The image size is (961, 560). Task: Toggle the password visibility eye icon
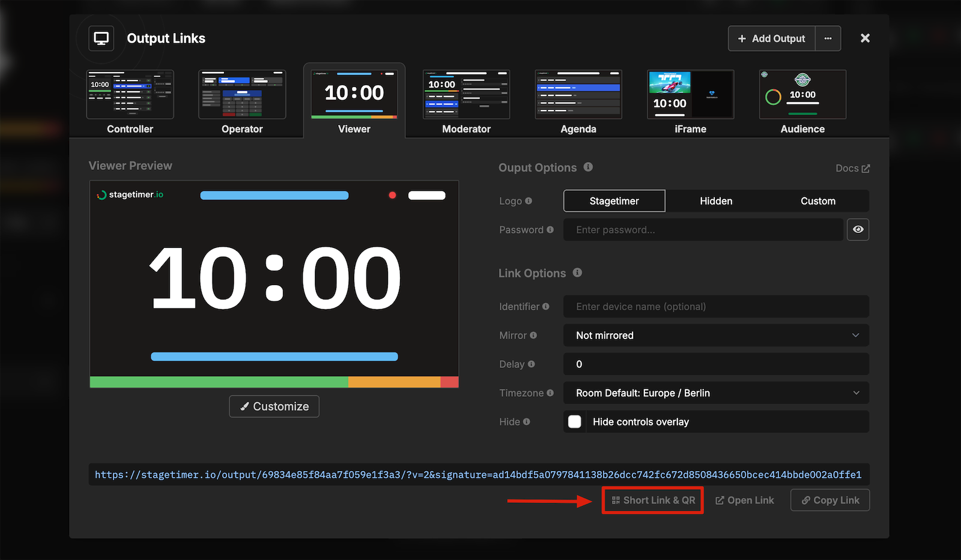point(858,229)
